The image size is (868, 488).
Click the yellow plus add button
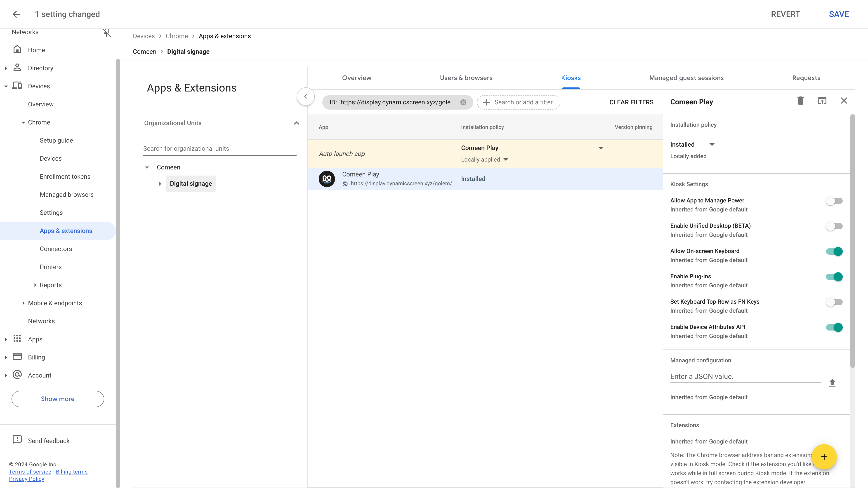824,457
